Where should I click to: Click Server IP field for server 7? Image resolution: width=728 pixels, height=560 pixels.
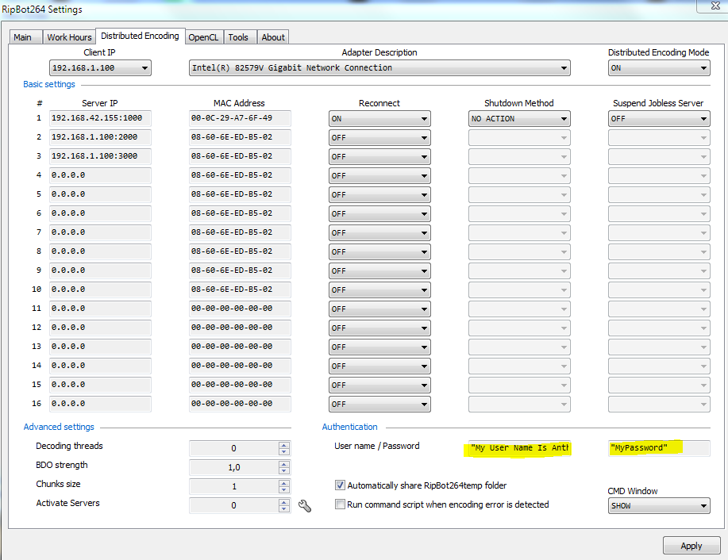[100, 232]
